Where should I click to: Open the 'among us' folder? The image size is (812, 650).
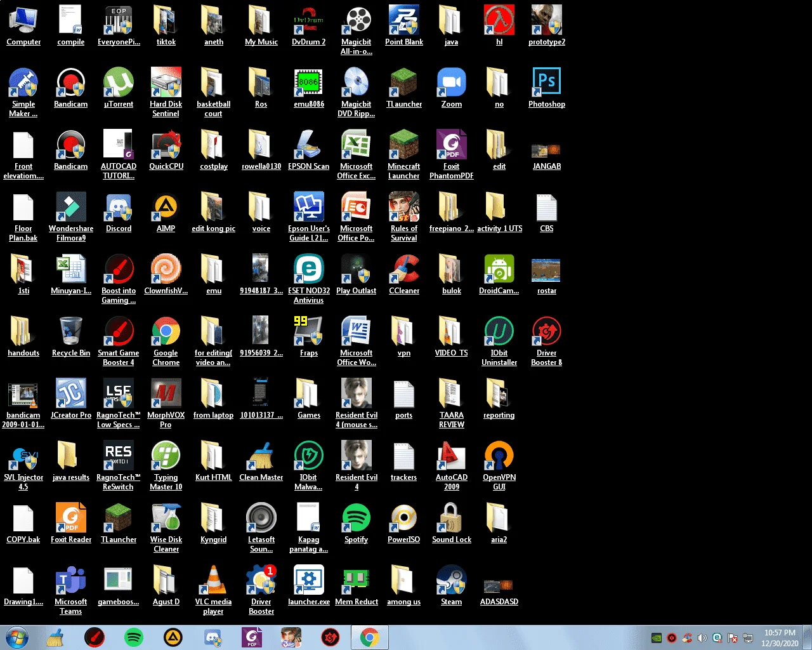coord(404,585)
